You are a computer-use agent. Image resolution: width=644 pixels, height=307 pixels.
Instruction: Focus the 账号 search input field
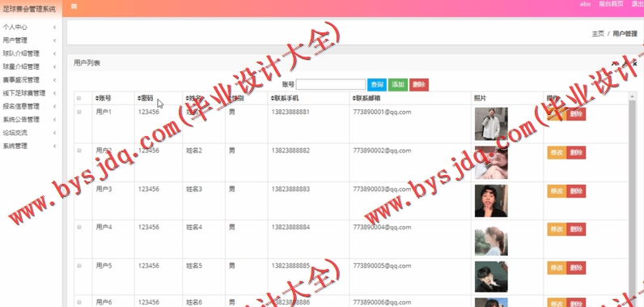[331, 85]
